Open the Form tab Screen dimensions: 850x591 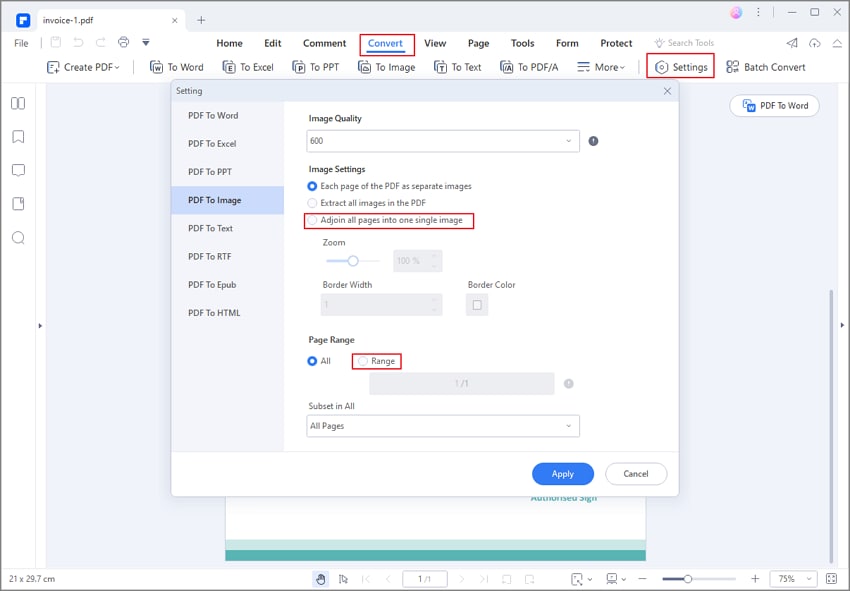pos(567,43)
